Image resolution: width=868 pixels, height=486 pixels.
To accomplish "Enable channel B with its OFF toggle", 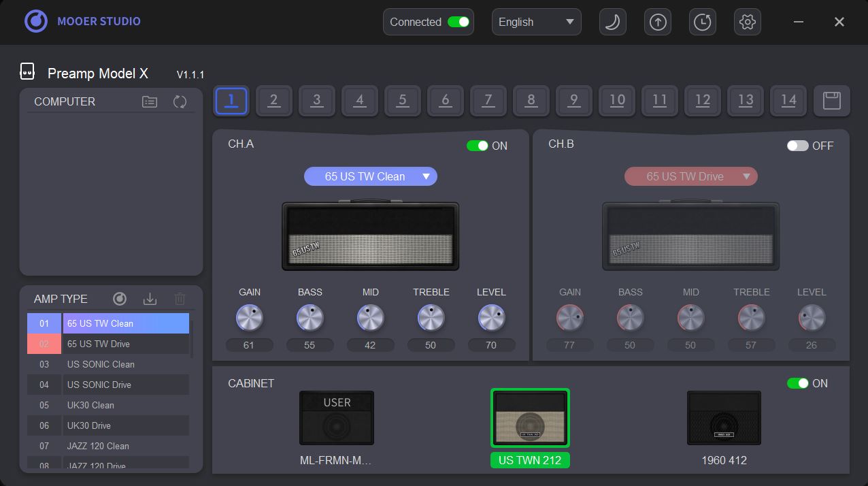I will point(797,146).
